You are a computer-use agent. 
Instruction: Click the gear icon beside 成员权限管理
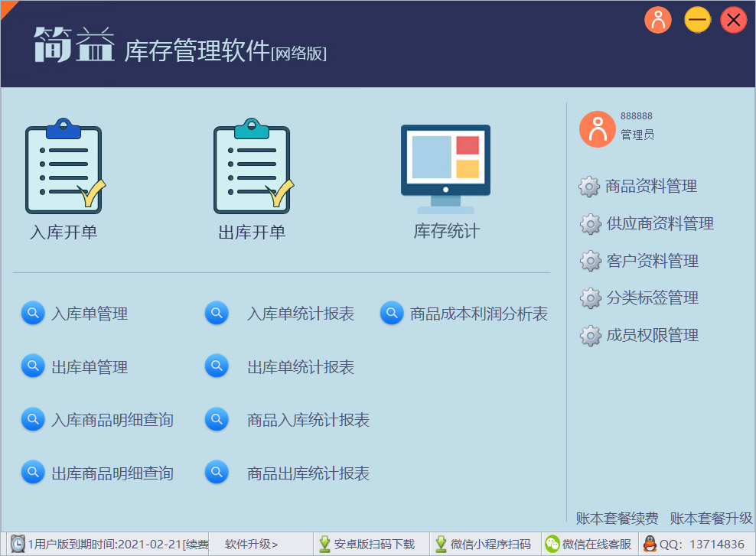click(x=590, y=336)
